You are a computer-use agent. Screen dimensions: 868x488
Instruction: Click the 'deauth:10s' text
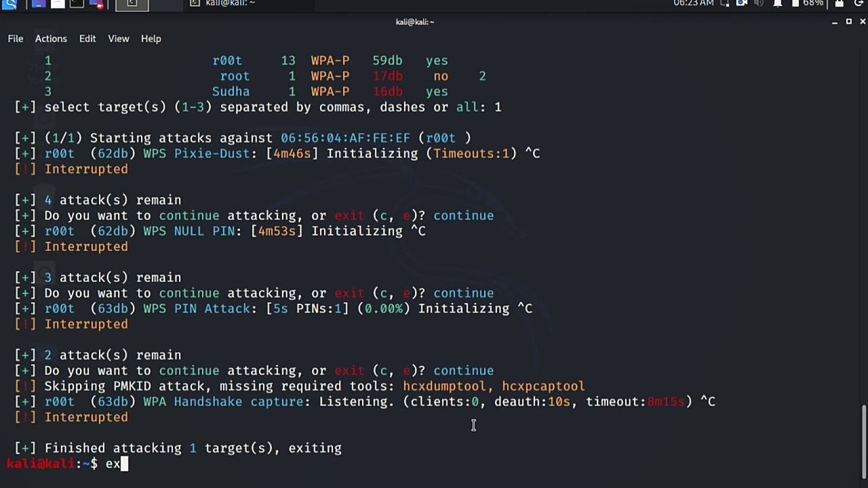tap(532, 402)
